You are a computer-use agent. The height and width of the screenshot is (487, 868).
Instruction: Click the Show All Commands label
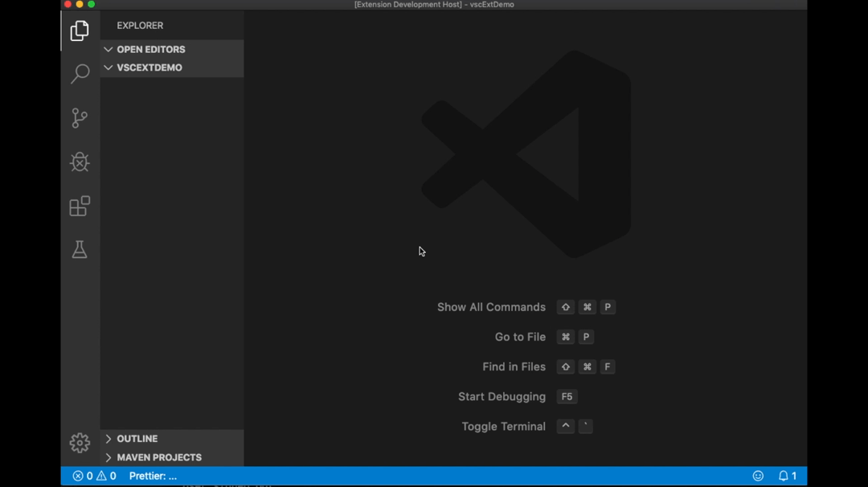(x=492, y=307)
